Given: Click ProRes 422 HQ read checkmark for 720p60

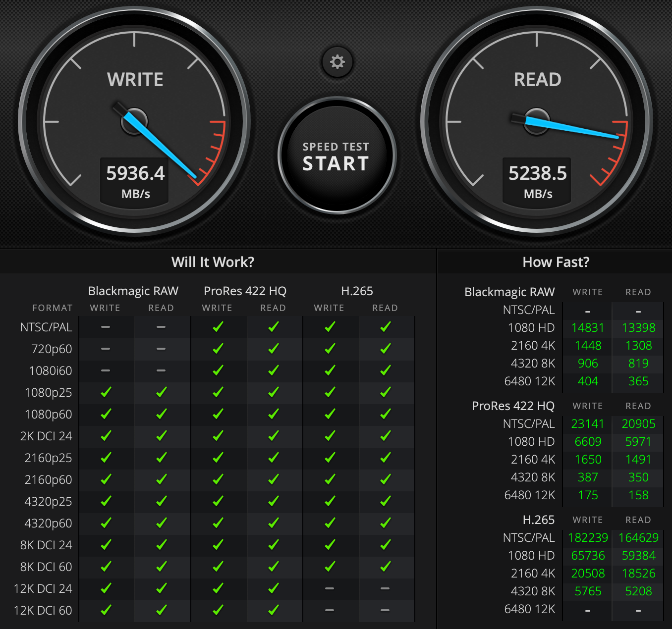Looking at the screenshot, I should click(273, 349).
